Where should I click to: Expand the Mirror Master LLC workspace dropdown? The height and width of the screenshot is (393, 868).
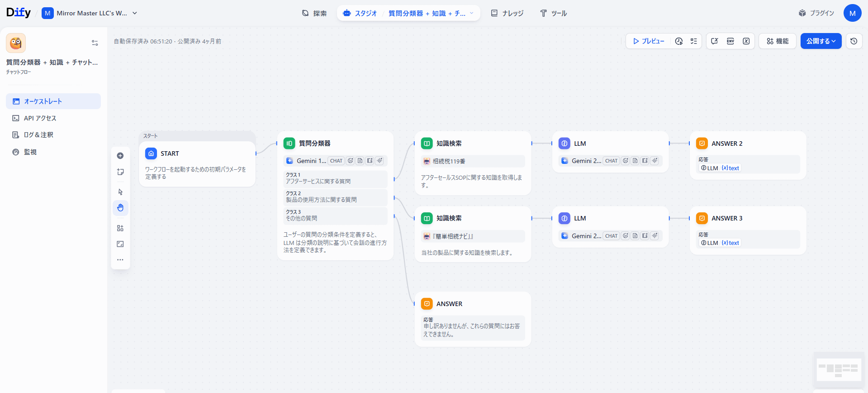click(x=135, y=13)
